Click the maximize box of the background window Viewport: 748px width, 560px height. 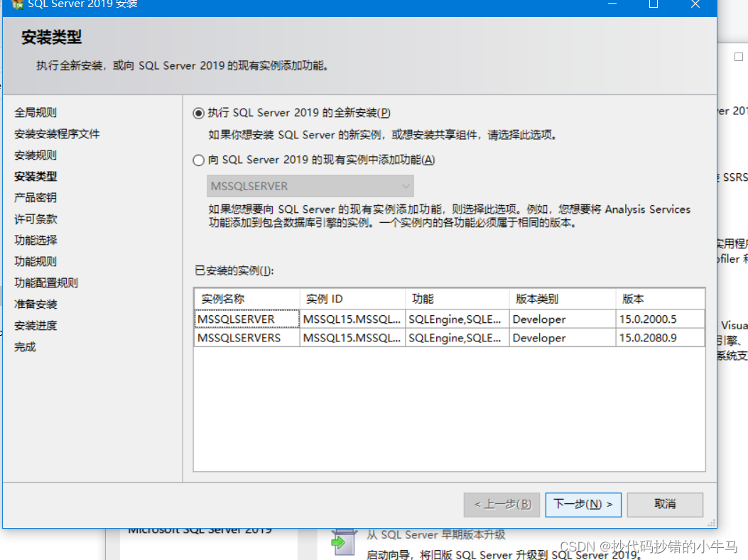[739, 57]
